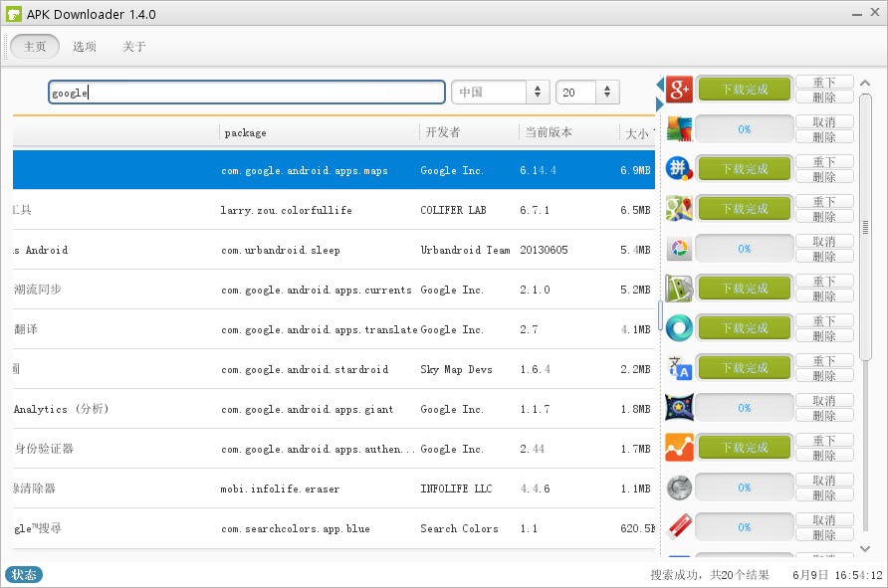The image size is (888, 588).
Task: Click the colorful pinwheel app icon
Action: pyautogui.click(x=679, y=249)
